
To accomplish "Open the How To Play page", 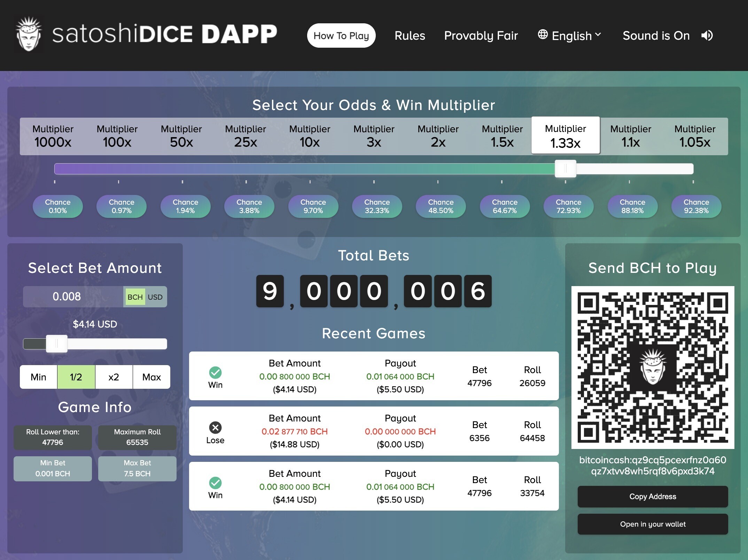I will pos(341,36).
